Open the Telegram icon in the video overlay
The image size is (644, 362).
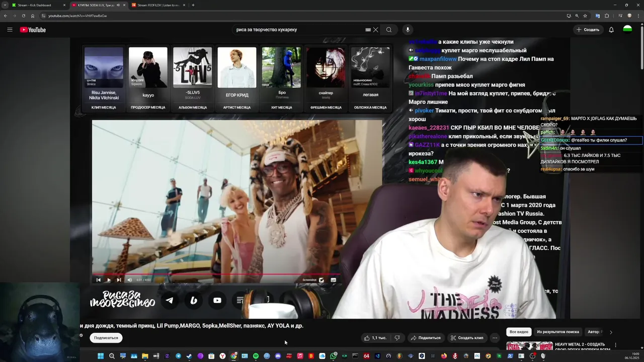170,300
